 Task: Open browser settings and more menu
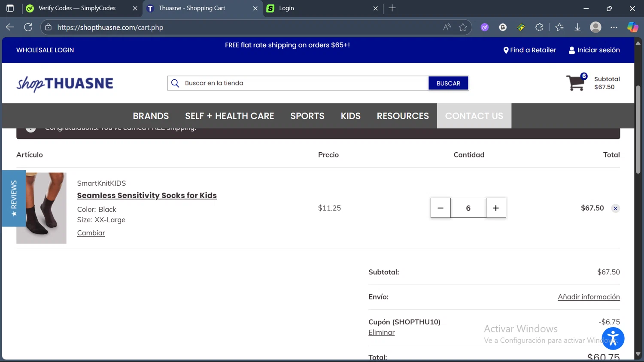click(614, 27)
